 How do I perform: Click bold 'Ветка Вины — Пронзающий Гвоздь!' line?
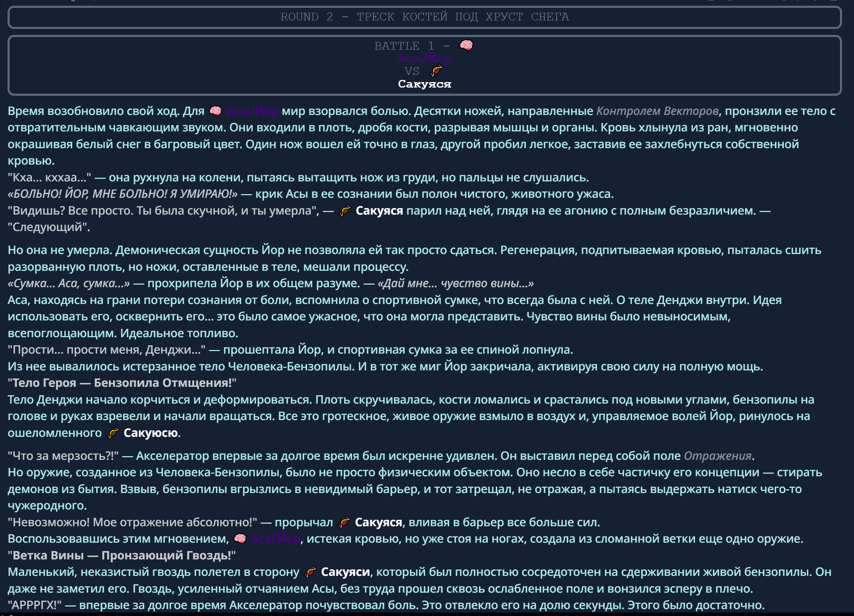[x=122, y=555]
